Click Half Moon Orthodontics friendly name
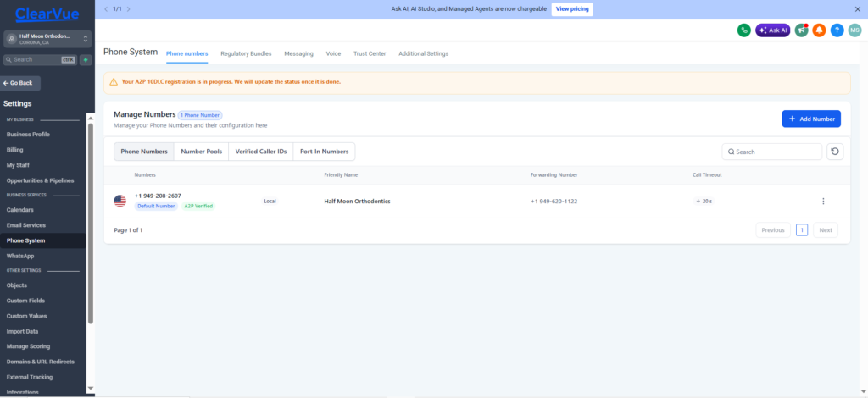The image size is (868, 398). (x=357, y=202)
